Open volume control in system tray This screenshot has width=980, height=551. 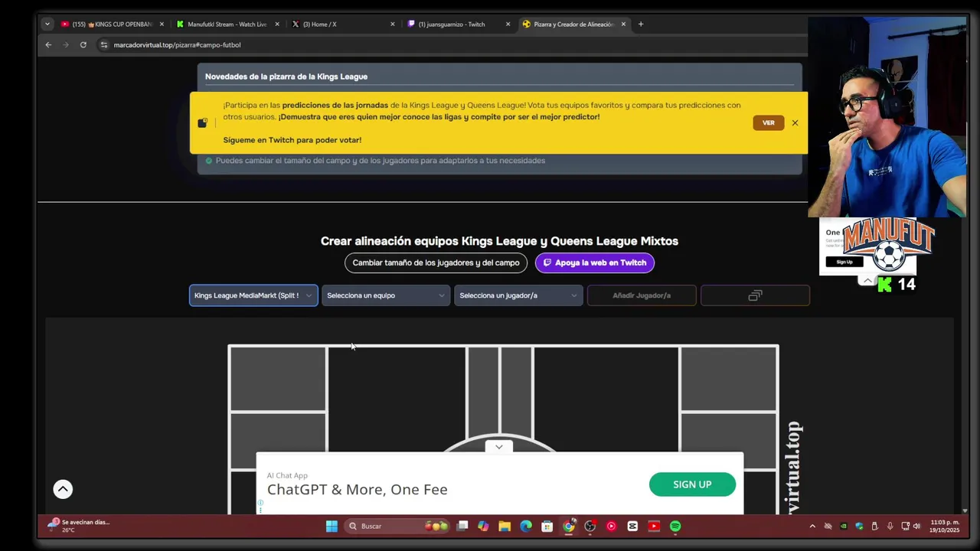click(x=916, y=526)
